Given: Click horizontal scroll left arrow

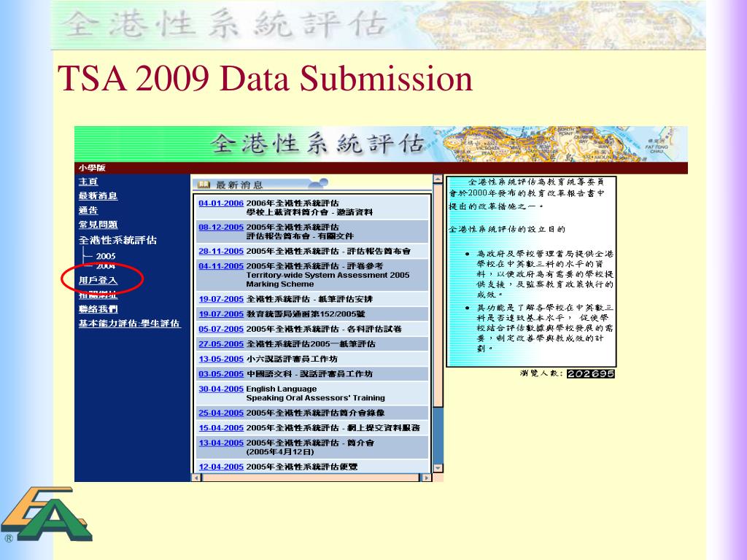Looking at the screenshot, I should 196,477.
